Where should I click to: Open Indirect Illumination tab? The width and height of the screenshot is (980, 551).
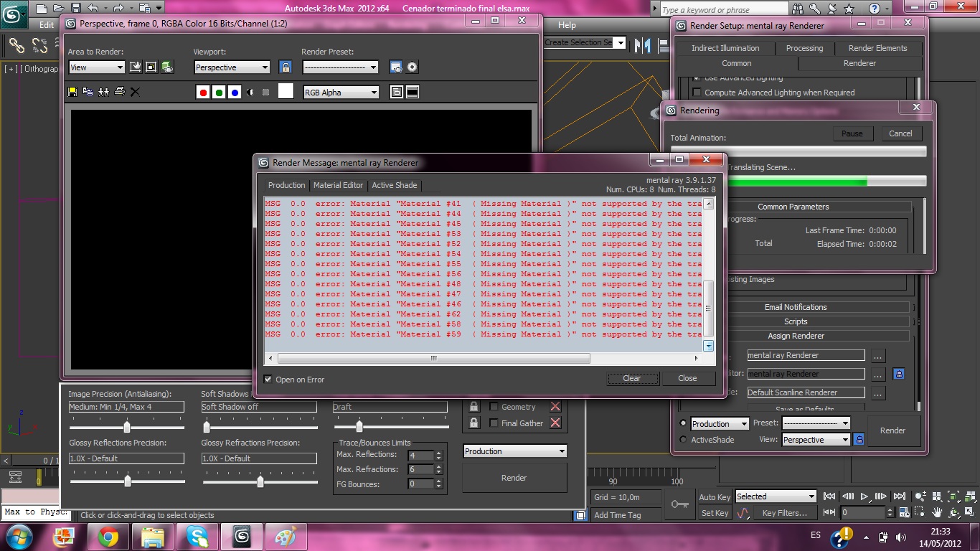[725, 48]
